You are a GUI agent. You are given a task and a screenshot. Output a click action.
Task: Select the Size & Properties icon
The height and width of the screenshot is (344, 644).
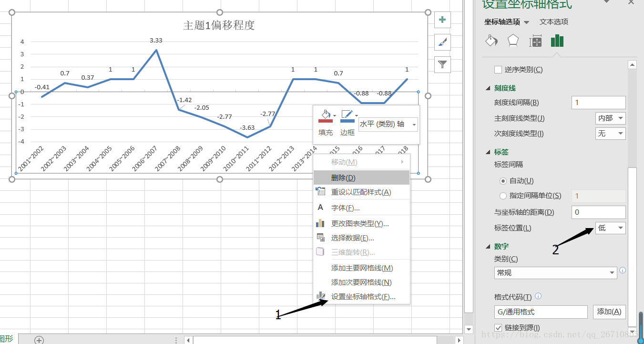[535, 41]
